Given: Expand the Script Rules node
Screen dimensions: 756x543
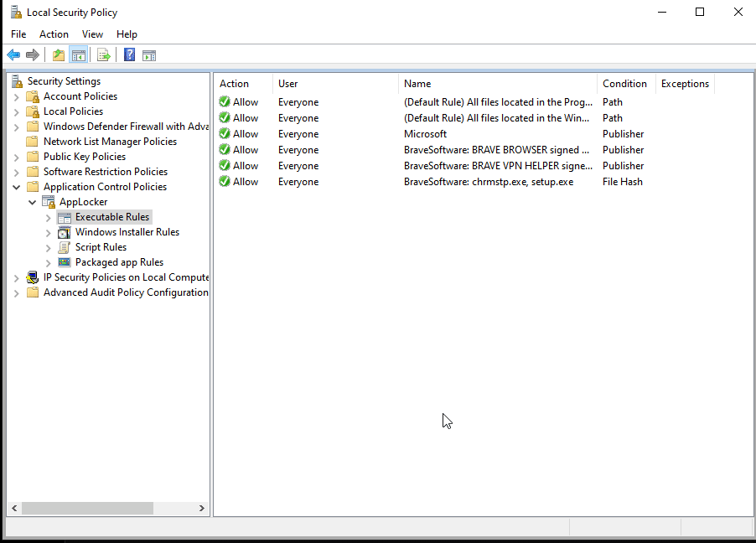Looking at the screenshot, I should point(49,248).
